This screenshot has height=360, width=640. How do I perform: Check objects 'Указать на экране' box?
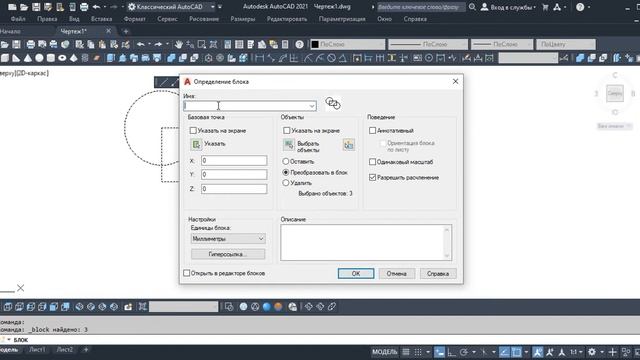coord(287,131)
